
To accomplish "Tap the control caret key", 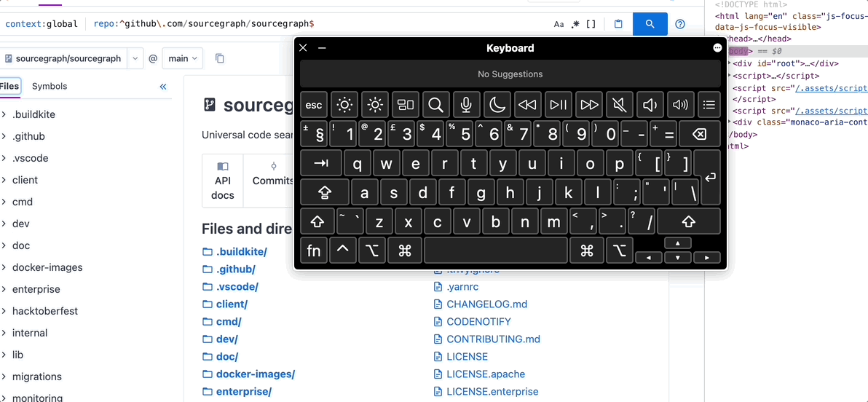I will tap(343, 251).
